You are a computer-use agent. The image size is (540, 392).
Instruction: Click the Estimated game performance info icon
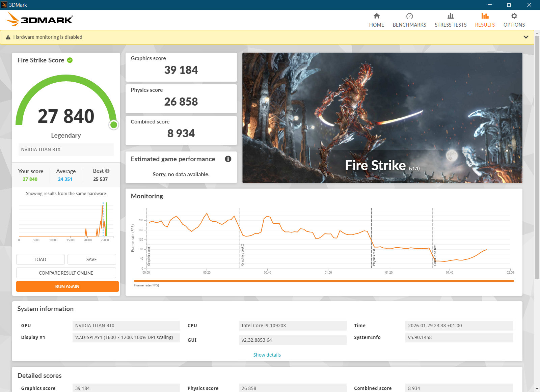(228, 159)
